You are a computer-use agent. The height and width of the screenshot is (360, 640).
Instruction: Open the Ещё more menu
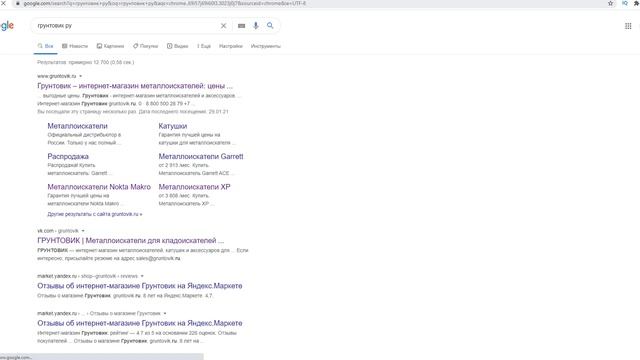coord(204,46)
